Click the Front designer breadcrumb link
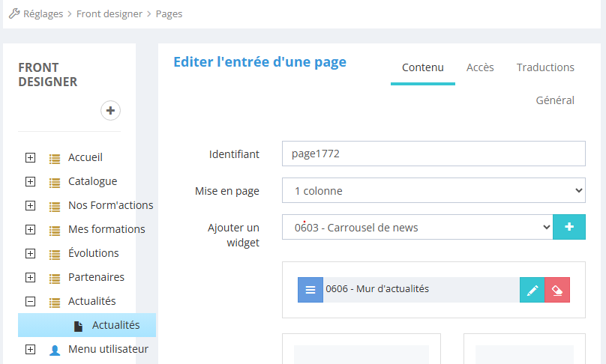This screenshot has height=364, width=606. click(109, 13)
